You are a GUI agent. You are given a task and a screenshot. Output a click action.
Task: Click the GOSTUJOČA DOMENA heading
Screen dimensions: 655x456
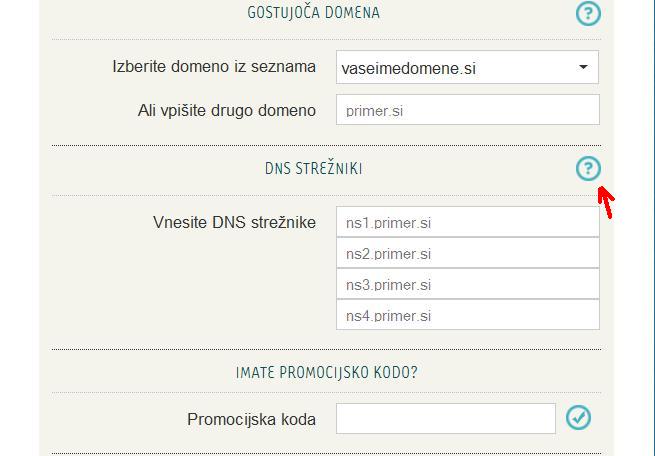pos(313,13)
